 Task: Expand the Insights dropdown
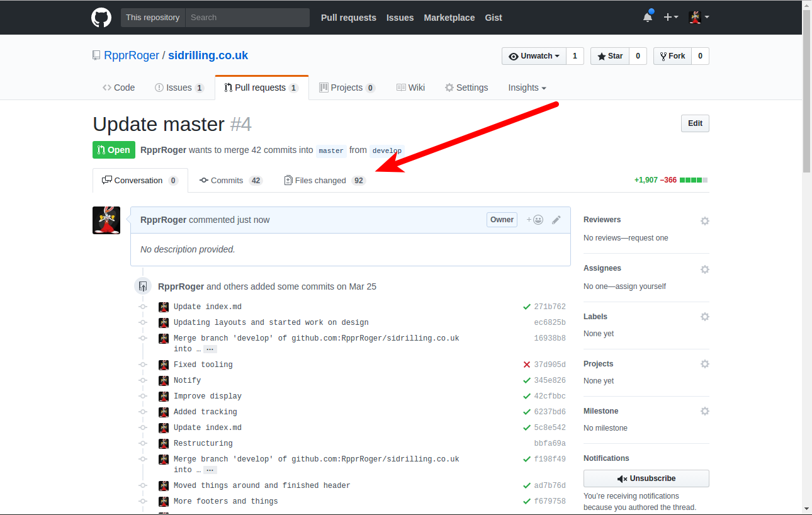point(527,88)
